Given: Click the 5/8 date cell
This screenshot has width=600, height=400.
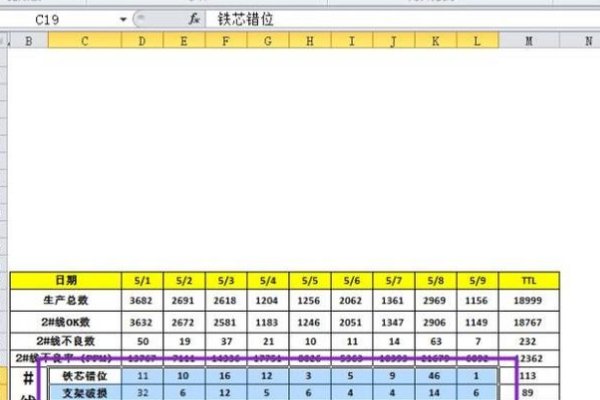Looking at the screenshot, I should 435,281.
